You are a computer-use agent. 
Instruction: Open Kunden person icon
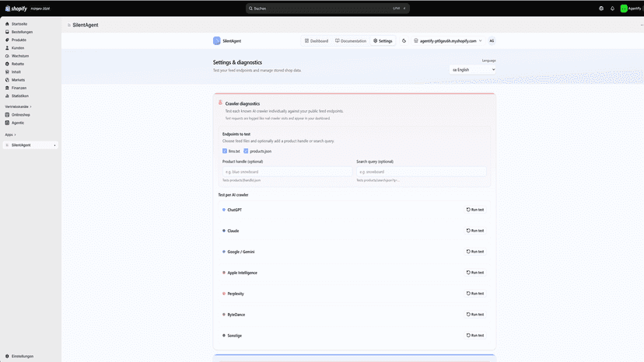(x=7, y=48)
